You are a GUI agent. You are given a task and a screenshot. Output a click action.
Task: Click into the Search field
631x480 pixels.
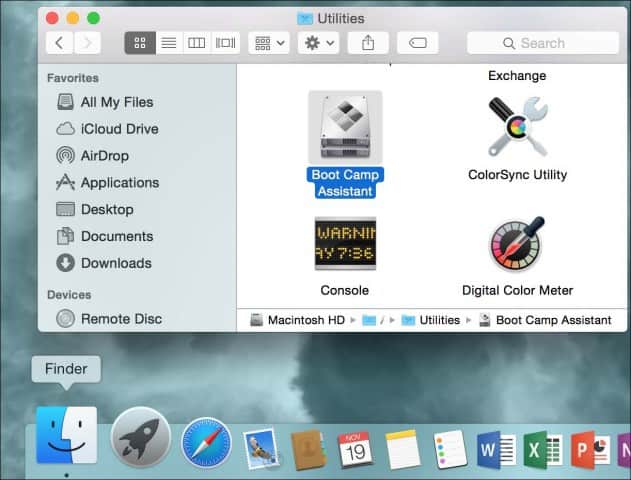point(542,43)
